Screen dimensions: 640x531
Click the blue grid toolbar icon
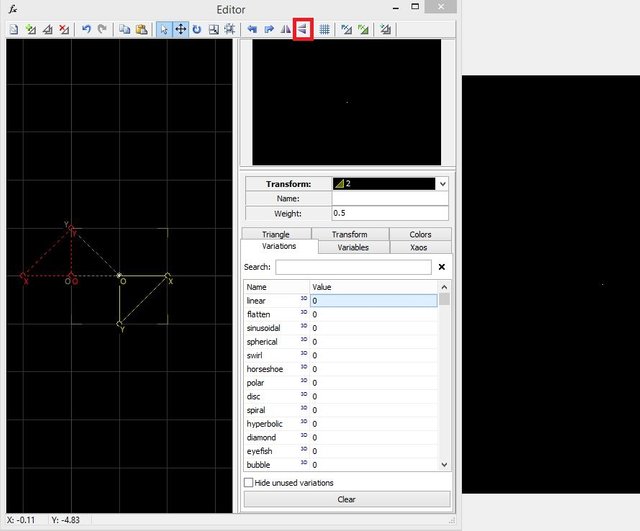[x=325, y=30]
